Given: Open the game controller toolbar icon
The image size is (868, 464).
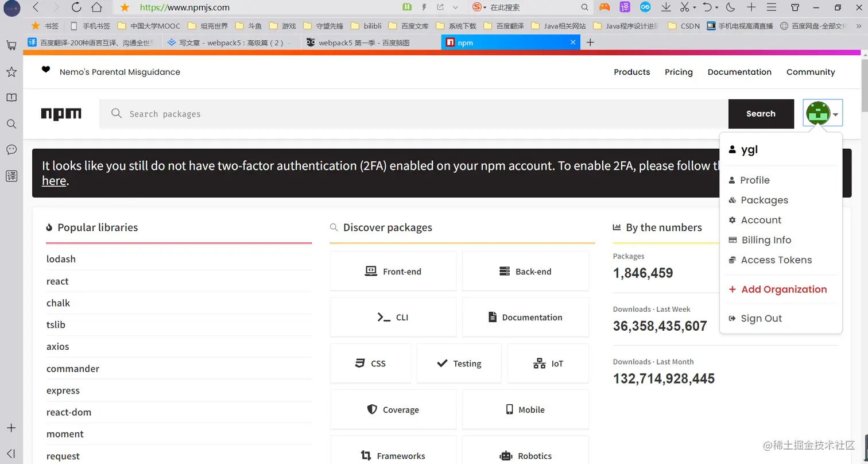Looking at the screenshot, I should click(x=604, y=7).
